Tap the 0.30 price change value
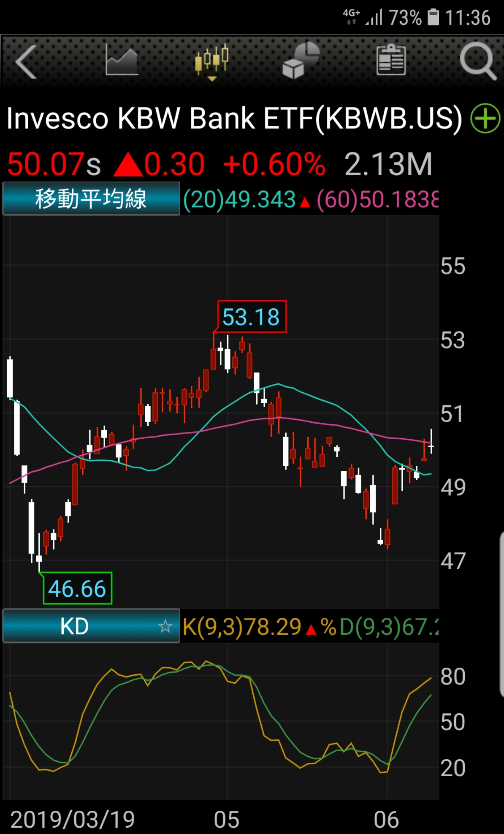The height and width of the screenshot is (834, 504). coord(174,164)
